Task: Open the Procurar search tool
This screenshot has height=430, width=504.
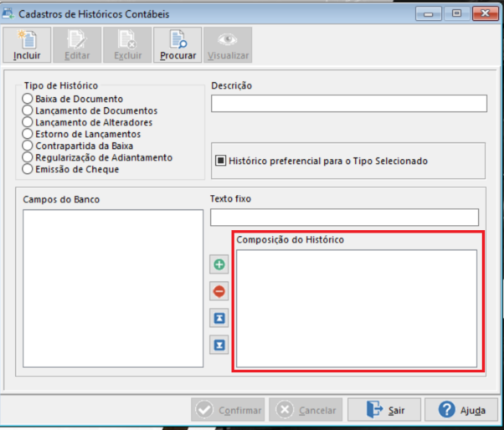Action: pos(177,44)
